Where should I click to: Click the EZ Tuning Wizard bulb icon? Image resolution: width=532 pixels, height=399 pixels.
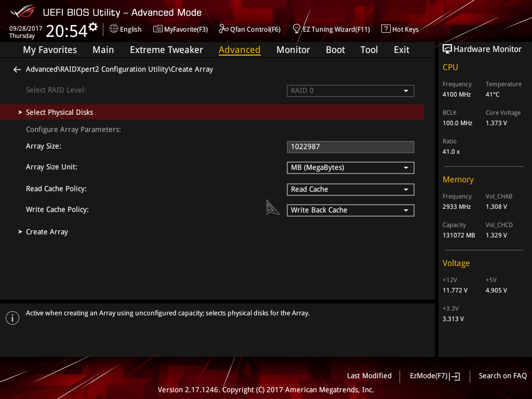pyautogui.click(x=296, y=29)
